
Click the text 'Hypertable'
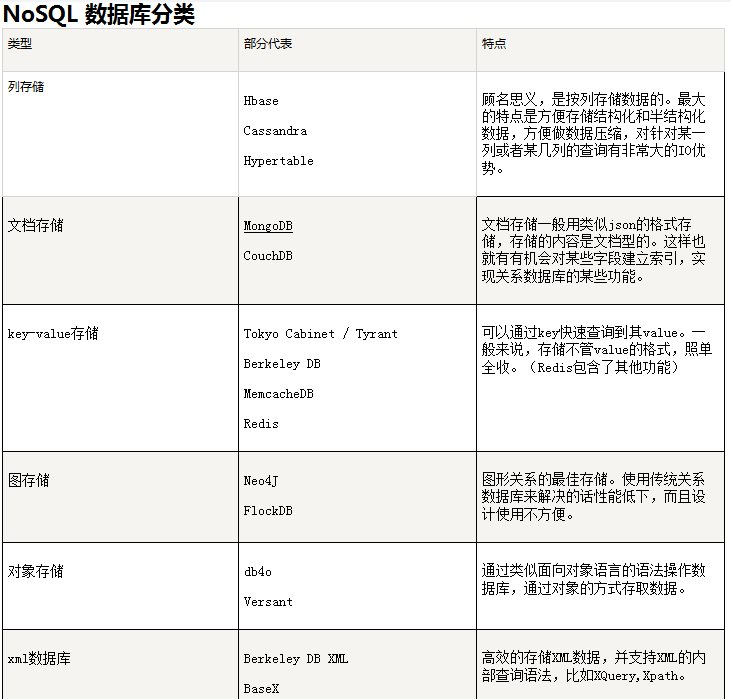point(278,161)
